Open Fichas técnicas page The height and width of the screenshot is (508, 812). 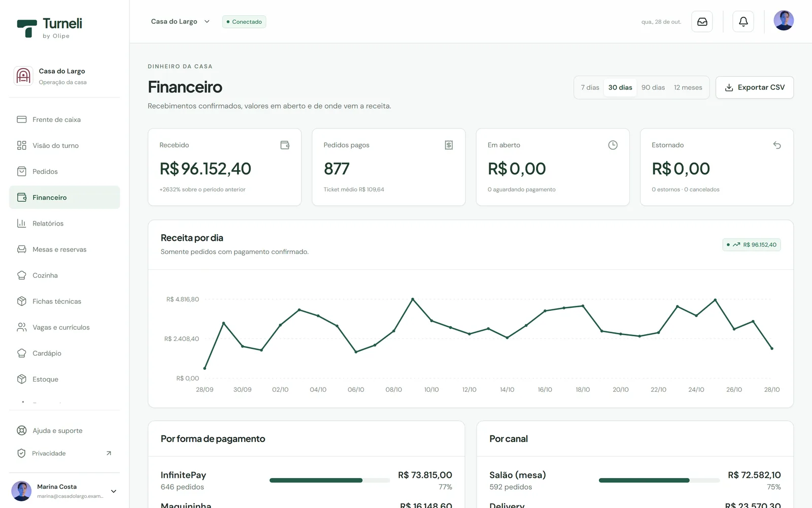point(64,301)
